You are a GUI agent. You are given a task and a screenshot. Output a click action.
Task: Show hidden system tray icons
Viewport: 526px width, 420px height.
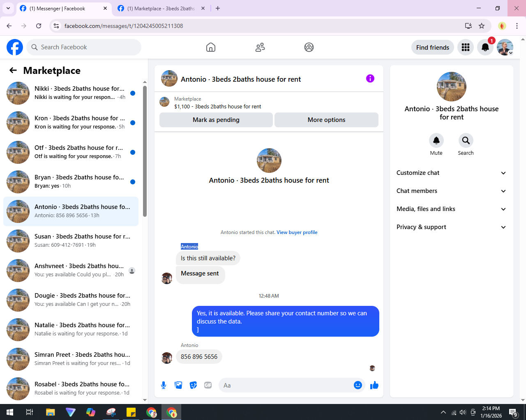[x=443, y=412]
